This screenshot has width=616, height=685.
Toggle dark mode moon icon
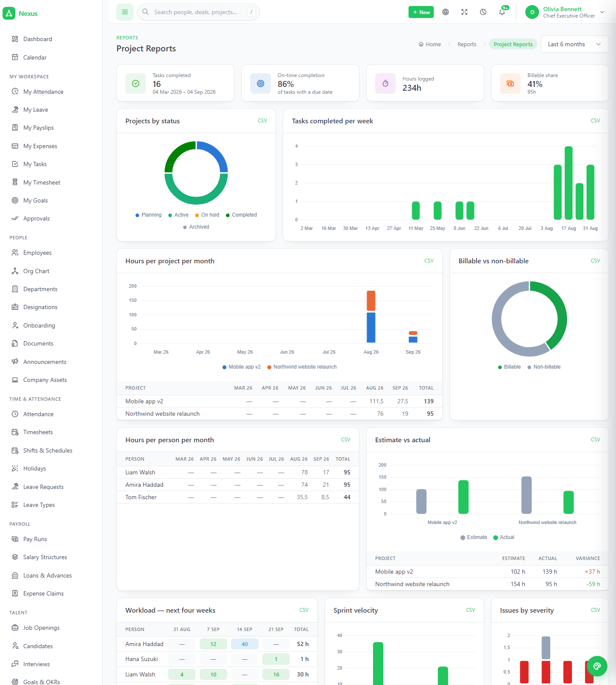point(483,12)
